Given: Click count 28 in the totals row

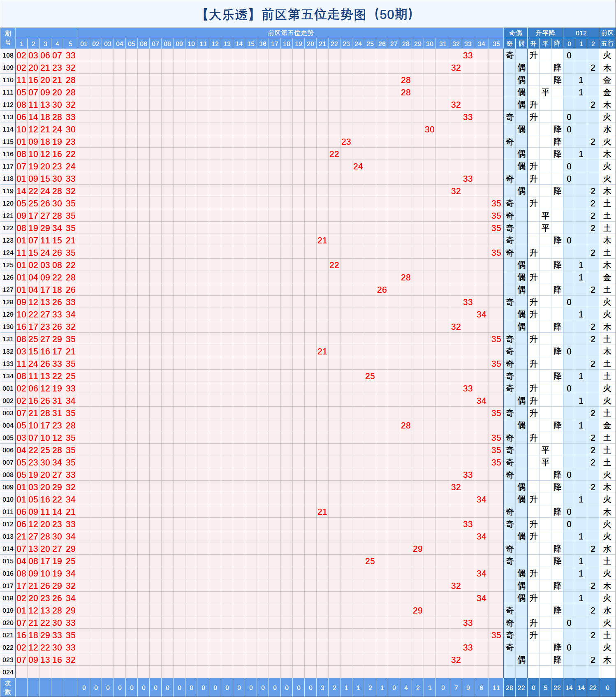Looking at the screenshot, I should [x=509, y=688].
